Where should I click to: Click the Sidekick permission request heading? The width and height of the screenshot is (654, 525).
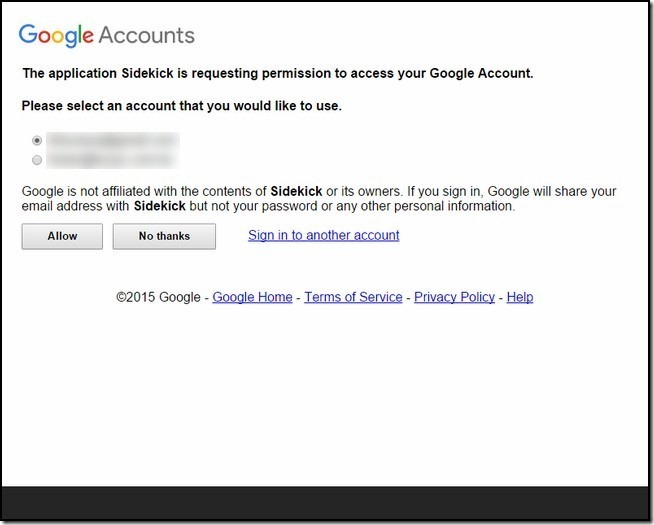tap(278, 73)
